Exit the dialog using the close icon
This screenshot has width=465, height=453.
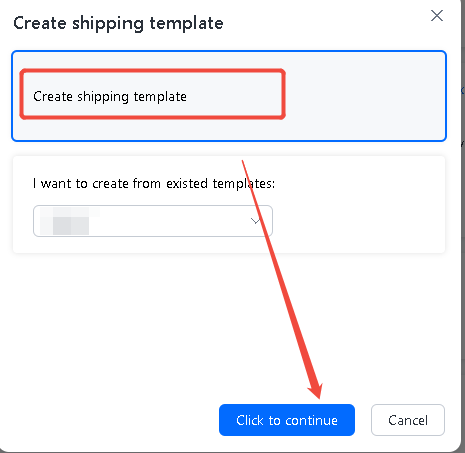pyautogui.click(x=437, y=15)
